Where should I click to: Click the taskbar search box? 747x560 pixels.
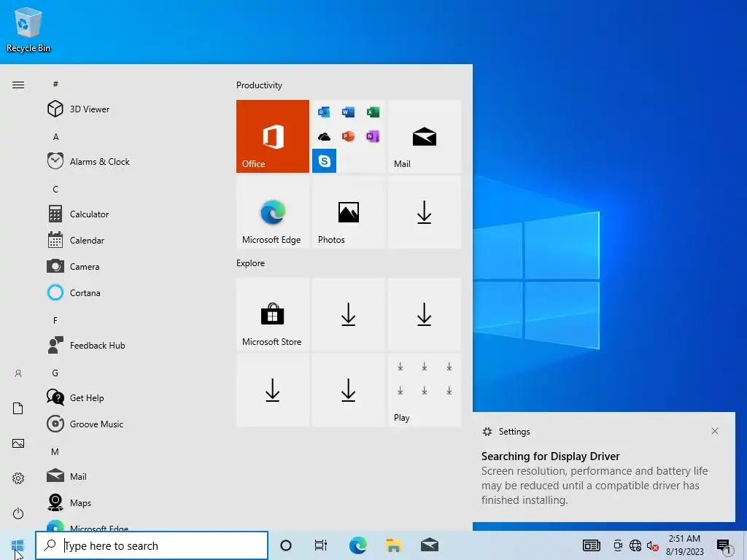click(152, 545)
